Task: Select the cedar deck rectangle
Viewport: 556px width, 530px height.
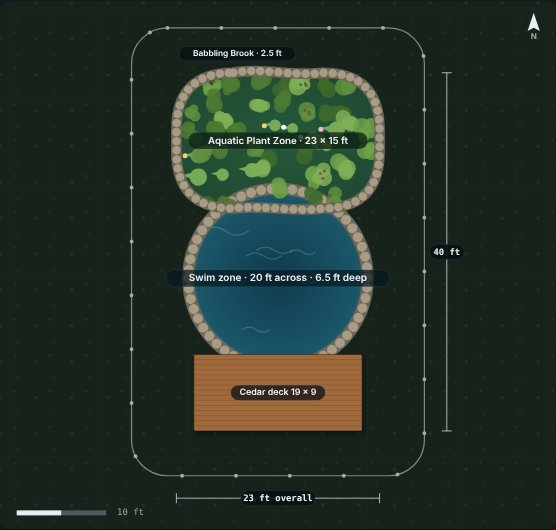Action: [x=278, y=393]
